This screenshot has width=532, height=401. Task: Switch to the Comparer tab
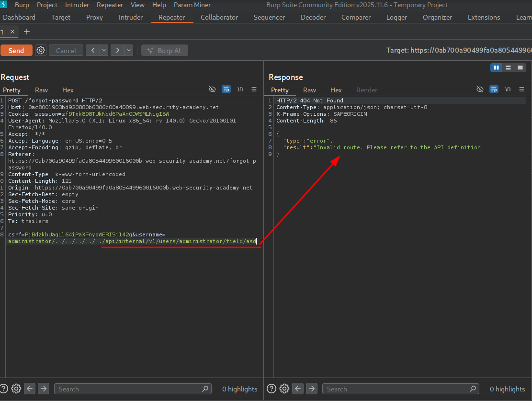356,17
